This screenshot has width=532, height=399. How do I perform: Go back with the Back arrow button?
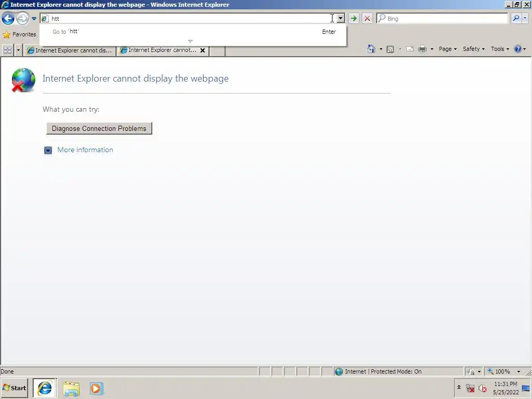pyautogui.click(x=8, y=18)
